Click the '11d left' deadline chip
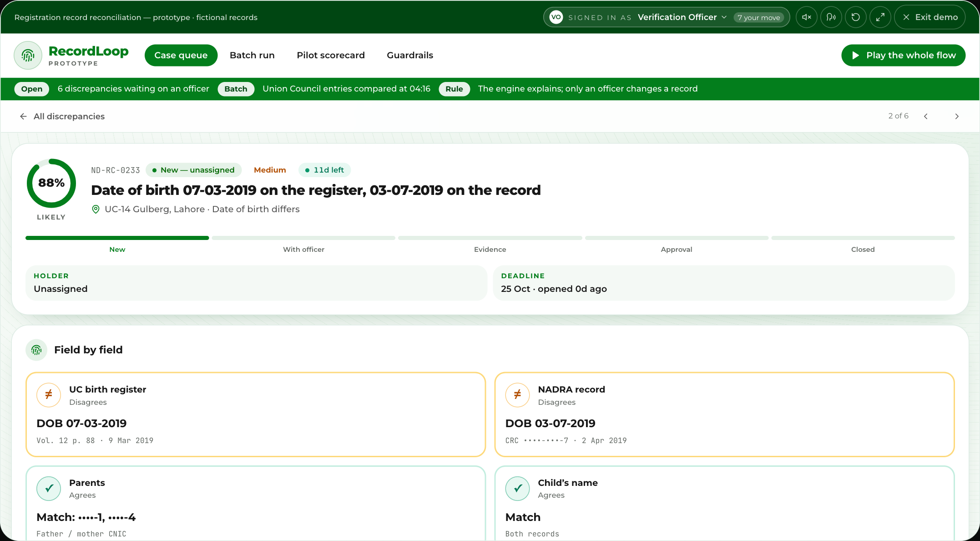This screenshot has width=980, height=541. (x=324, y=170)
